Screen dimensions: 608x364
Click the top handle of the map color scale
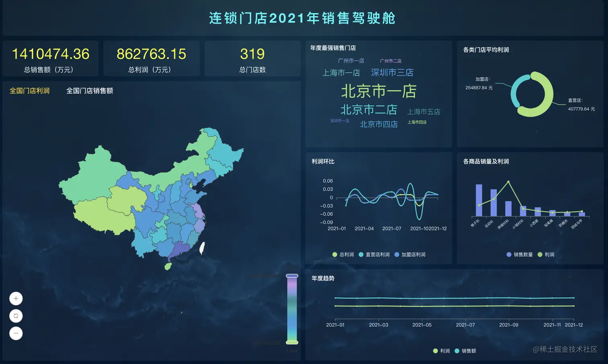[292, 276]
